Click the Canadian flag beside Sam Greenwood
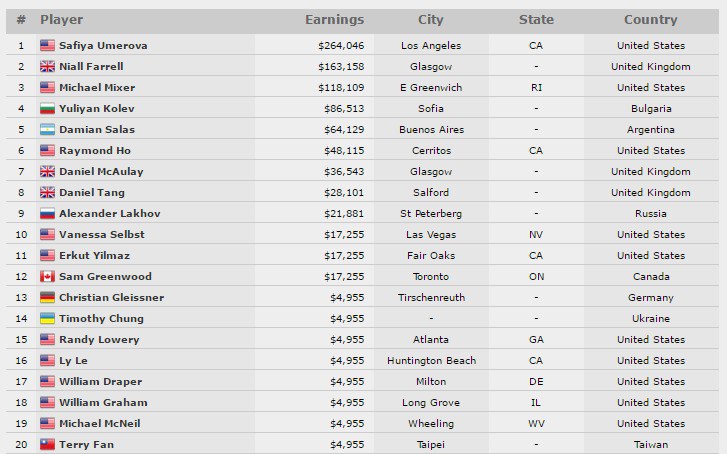 coord(47,276)
